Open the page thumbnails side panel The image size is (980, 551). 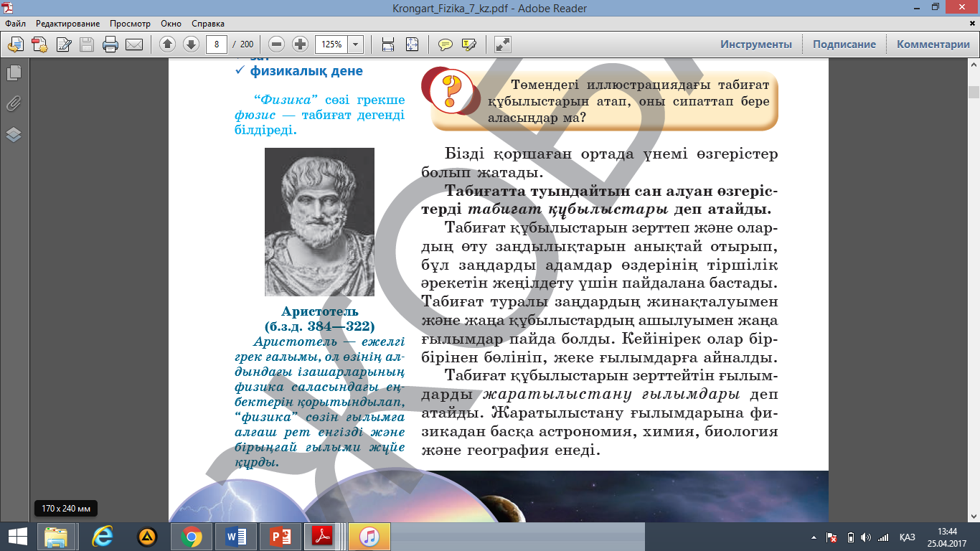pos(14,72)
